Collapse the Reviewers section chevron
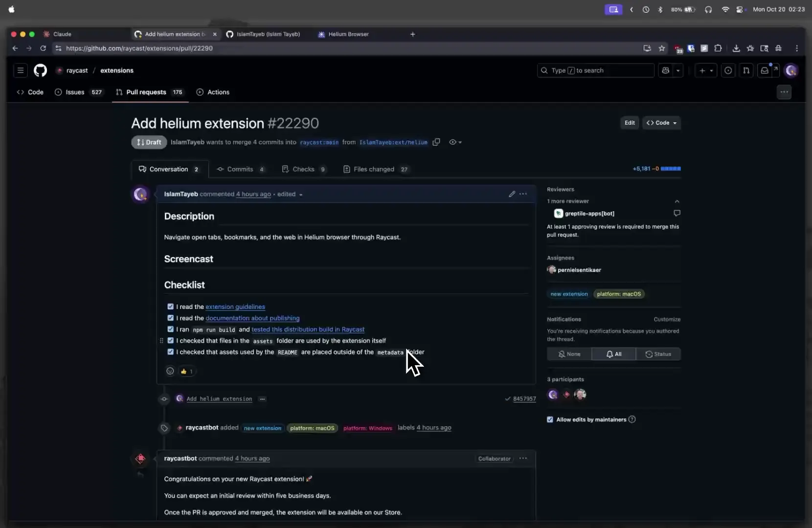Screen dimensions: 812x528 tap(677, 201)
